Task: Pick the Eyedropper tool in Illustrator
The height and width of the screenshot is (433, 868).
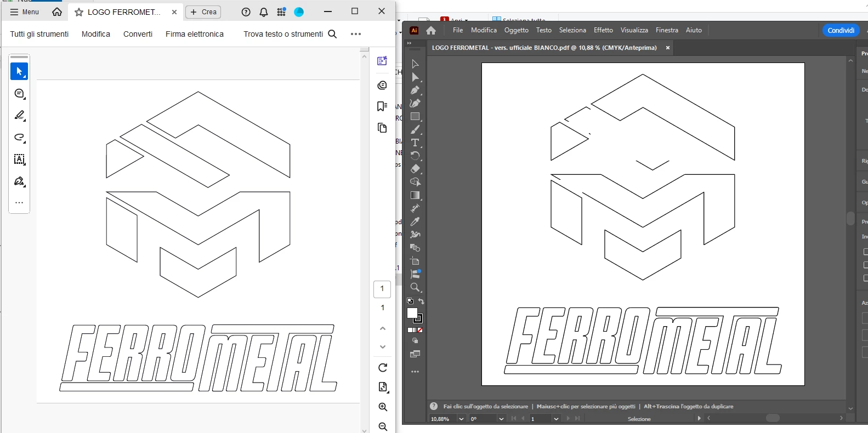Action: [415, 221]
